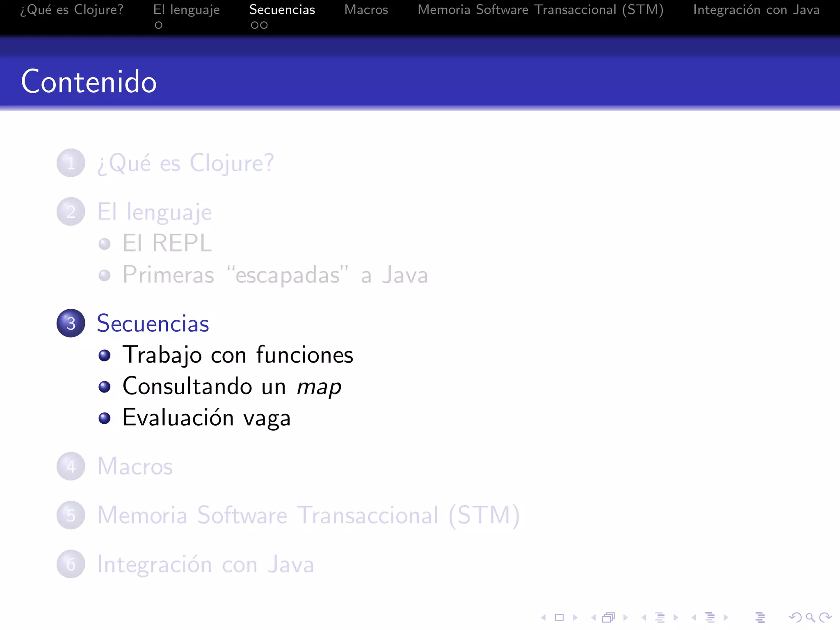Image resolution: width=840 pixels, height=630 pixels.
Task: Jump to 'Macros' in contents list
Action: coord(135,466)
